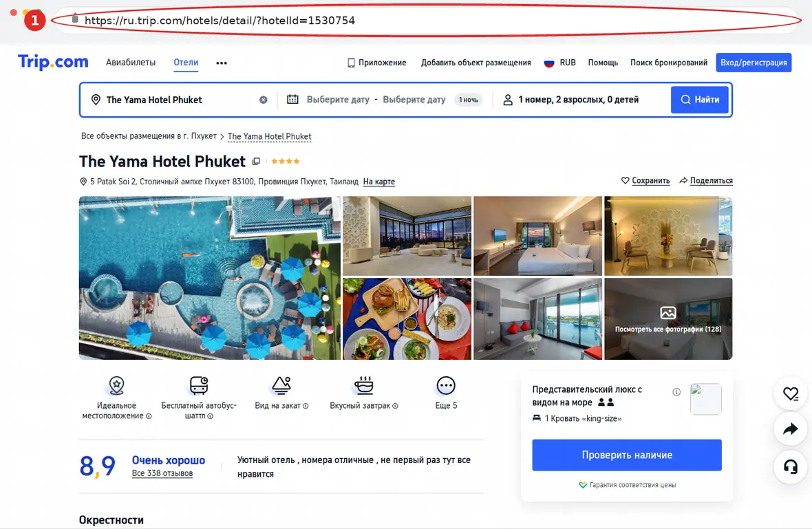The width and height of the screenshot is (812, 529).
Task: Open the floating support headset button
Action: (x=791, y=467)
